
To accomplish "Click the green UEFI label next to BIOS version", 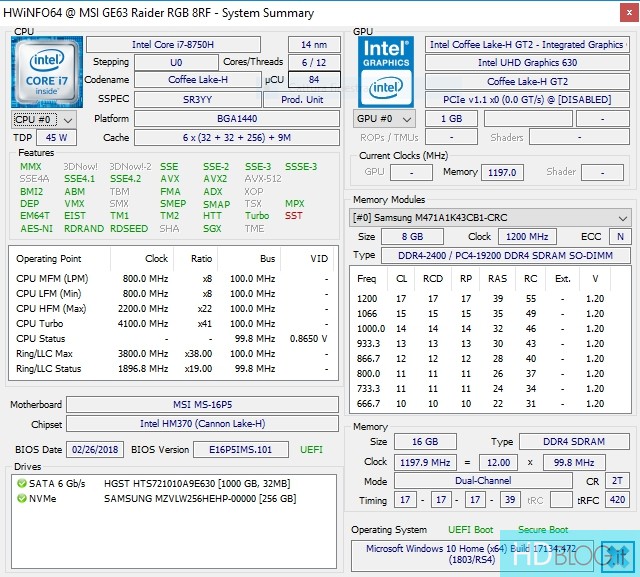I will coord(311,450).
